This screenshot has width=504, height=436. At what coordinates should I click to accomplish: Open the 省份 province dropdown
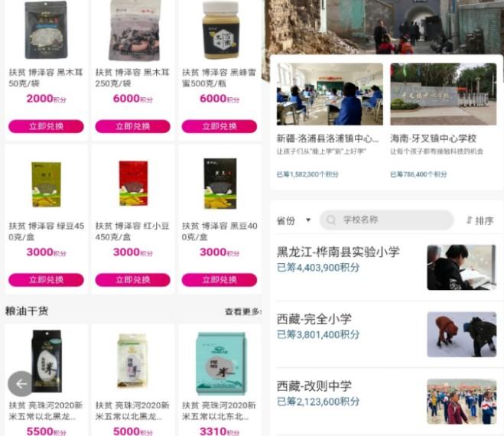(294, 220)
